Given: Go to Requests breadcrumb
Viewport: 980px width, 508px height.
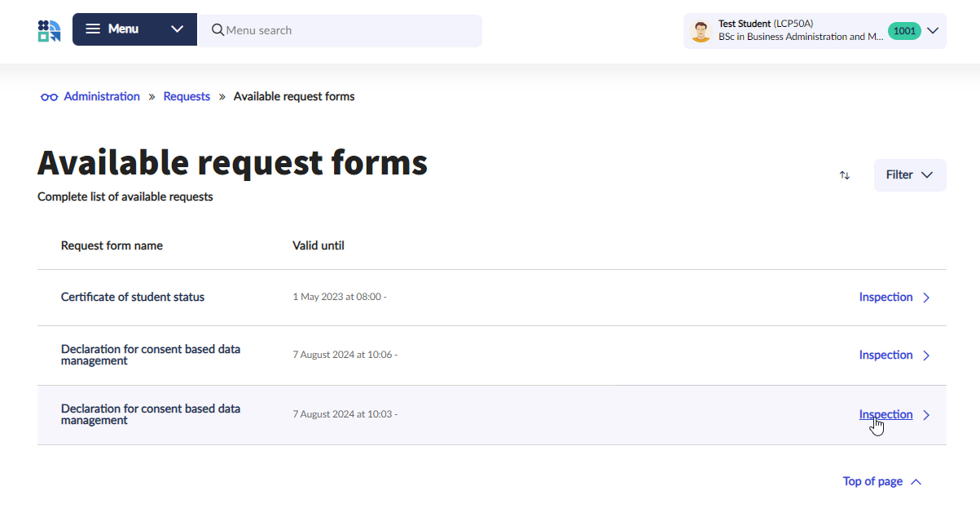Looking at the screenshot, I should coord(187,96).
